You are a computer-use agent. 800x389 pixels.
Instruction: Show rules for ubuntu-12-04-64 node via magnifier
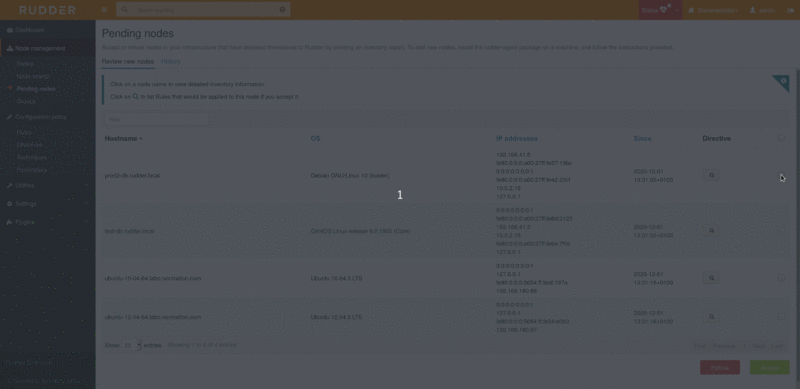(711, 317)
